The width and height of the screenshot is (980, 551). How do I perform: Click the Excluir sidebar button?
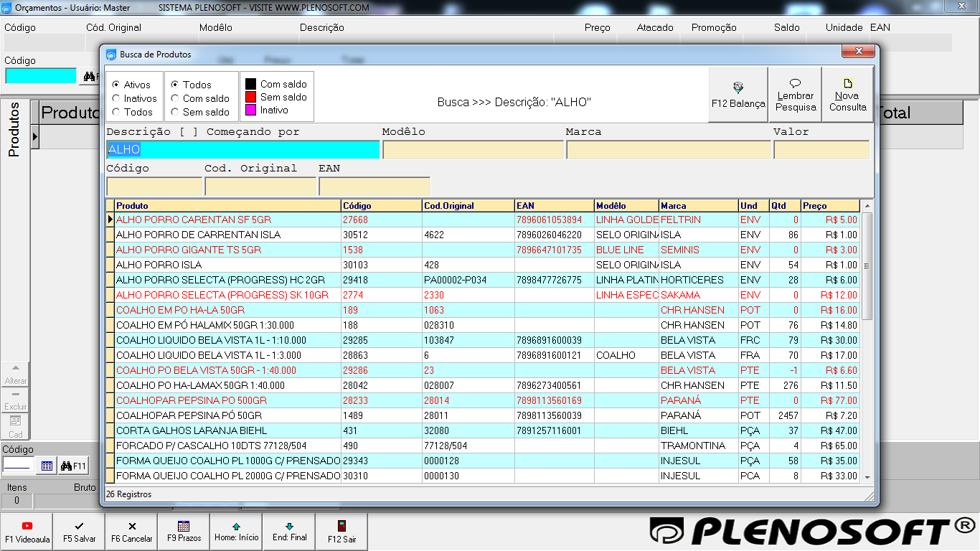(16, 400)
